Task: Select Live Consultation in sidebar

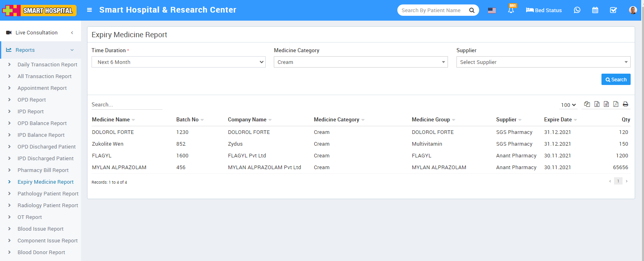Action: 36,33
